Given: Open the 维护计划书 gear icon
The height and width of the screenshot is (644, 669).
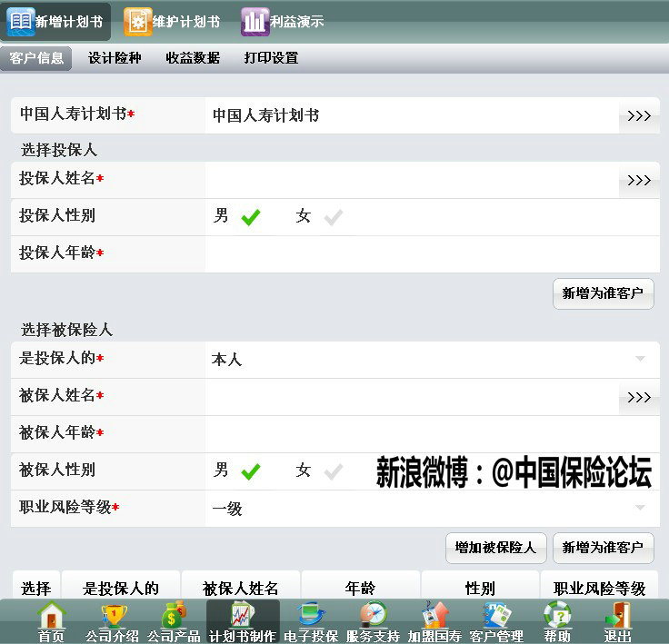Looking at the screenshot, I should coord(138,21).
